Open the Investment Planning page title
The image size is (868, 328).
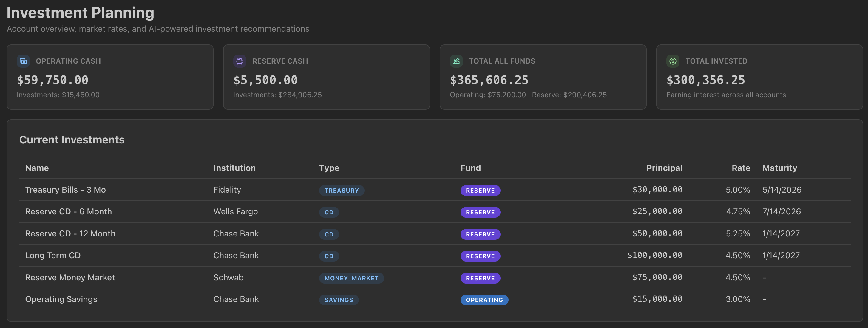point(81,13)
